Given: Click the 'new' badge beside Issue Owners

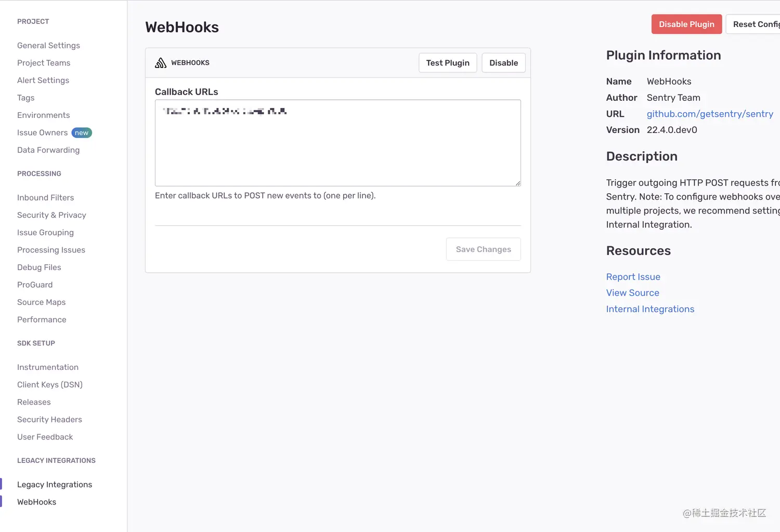Looking at the screenshot, I should [x=82, y=133].
